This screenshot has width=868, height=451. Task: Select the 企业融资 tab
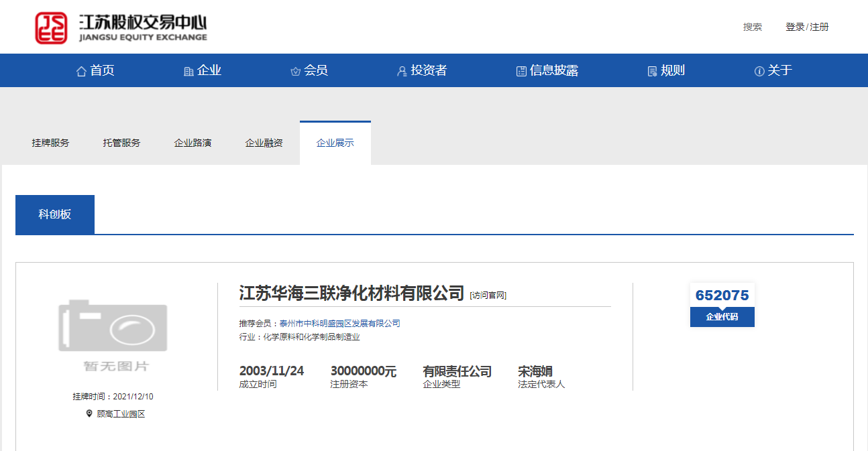[x=264, y=143]
